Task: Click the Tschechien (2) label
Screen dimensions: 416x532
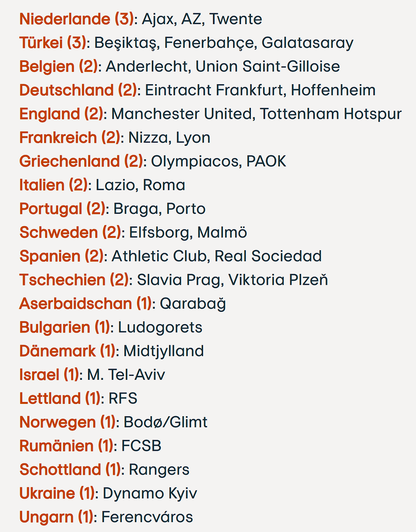Action: click(74, 280)
